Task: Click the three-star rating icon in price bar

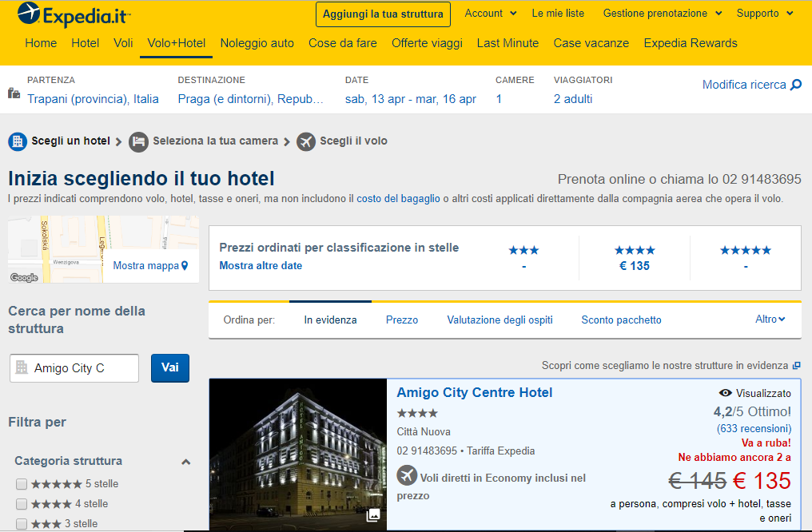Action: 523,251
